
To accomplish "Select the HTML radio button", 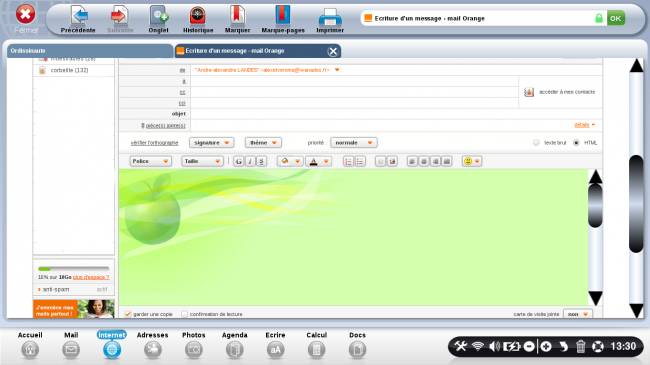I will tap(576, 143).
